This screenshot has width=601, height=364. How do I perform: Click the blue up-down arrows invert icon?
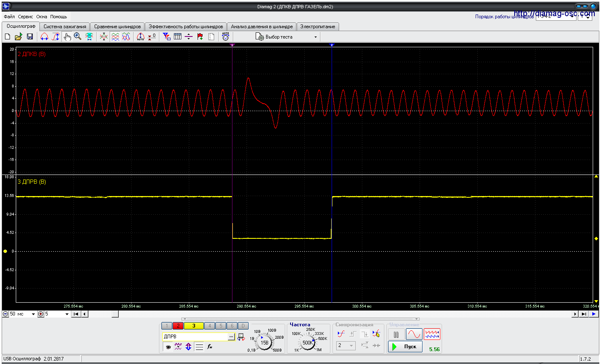point(188,347)
